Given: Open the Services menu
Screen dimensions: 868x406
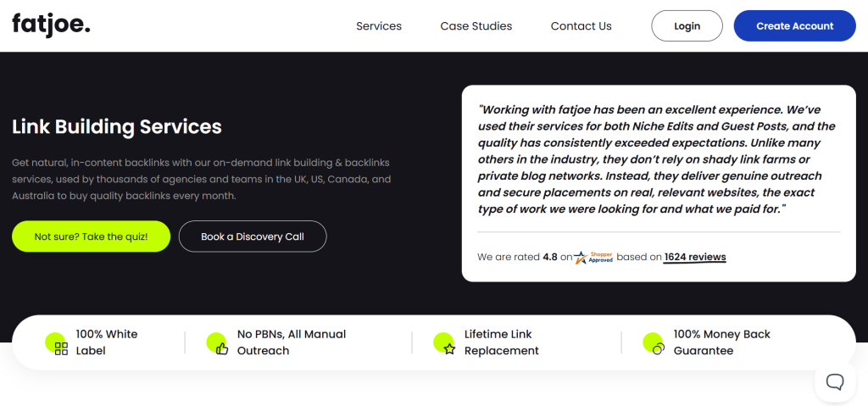Looking at the screenshot, I should (x=379, y=26).
